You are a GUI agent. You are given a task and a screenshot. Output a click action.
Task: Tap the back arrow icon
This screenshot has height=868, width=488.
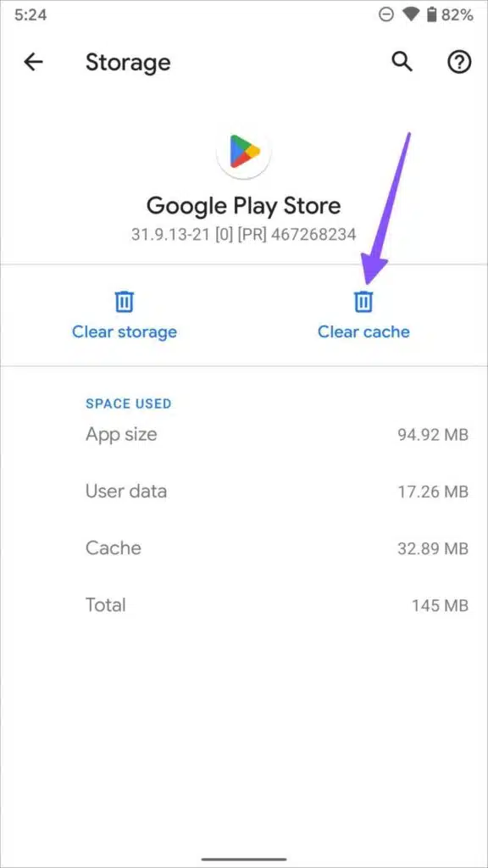(33, 63)
